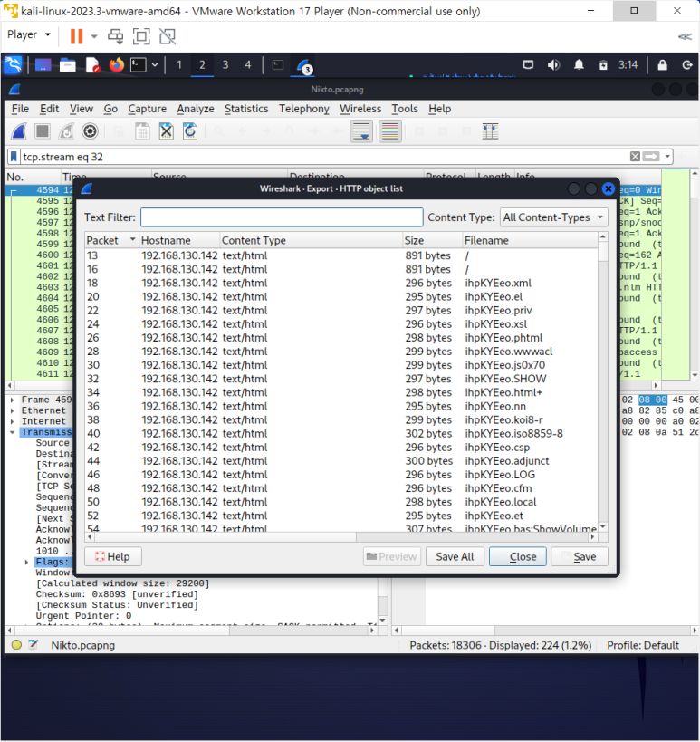700x742 pixels.
Task: Open the terminal launcher dropdown chevron
Action: tap(155, 65)
